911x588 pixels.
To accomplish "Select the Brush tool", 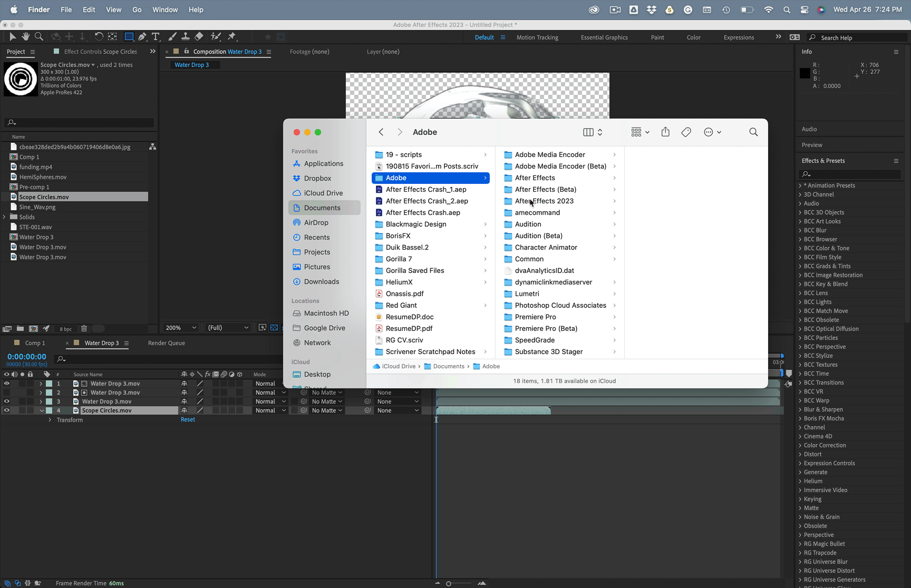I will 172,36.
